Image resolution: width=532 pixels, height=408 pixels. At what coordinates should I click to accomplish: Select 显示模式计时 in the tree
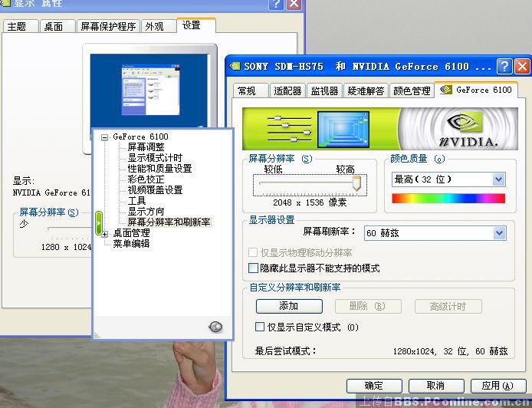pyautogui.click(x=155, y=158)
